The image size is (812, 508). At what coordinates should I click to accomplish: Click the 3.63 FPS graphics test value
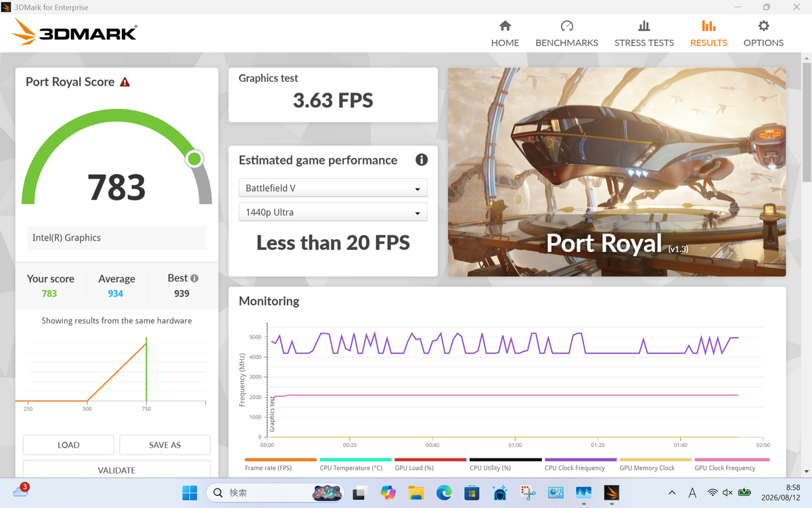pyautogui.click(x=333, y=101)
